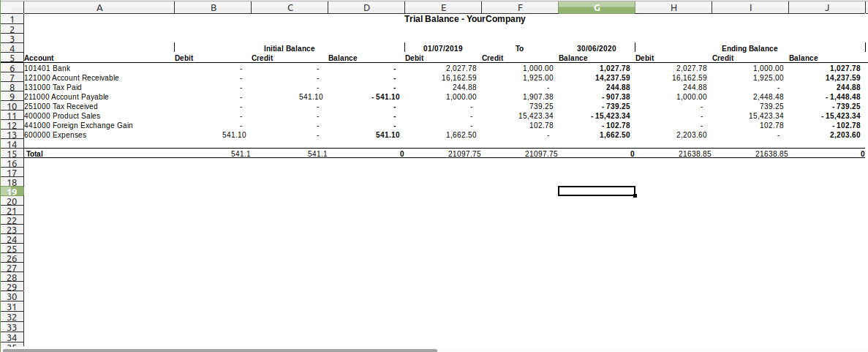This screenshot has height=352, width=868.
Task: Select the Account header cell
Action: click(39, 58)
